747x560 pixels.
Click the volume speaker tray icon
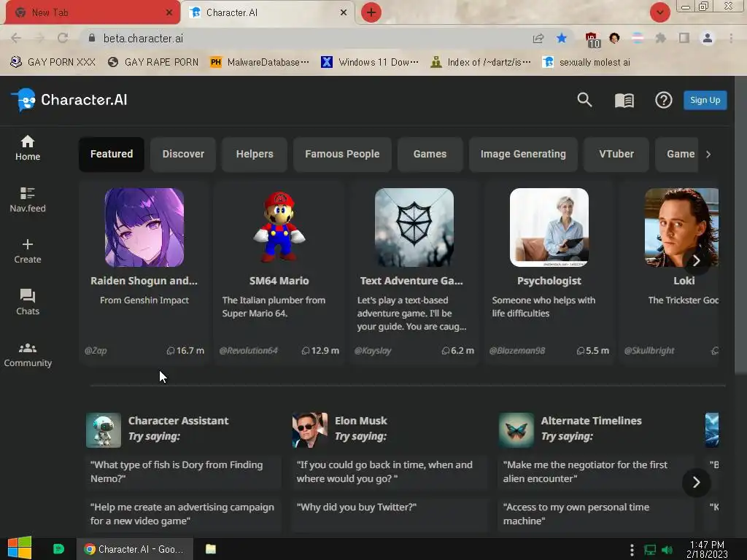point(667,550)
